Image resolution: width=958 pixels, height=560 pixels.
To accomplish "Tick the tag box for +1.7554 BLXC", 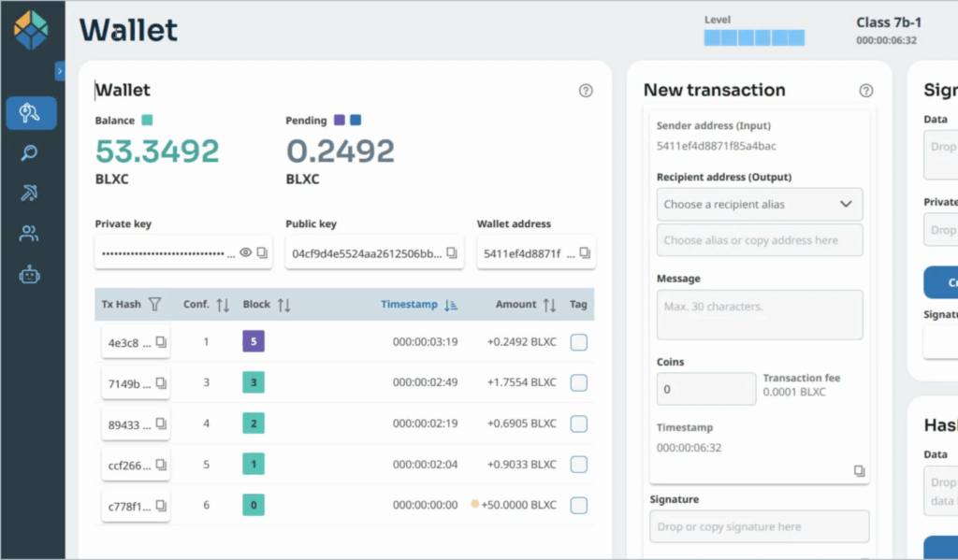I will 579,382.
